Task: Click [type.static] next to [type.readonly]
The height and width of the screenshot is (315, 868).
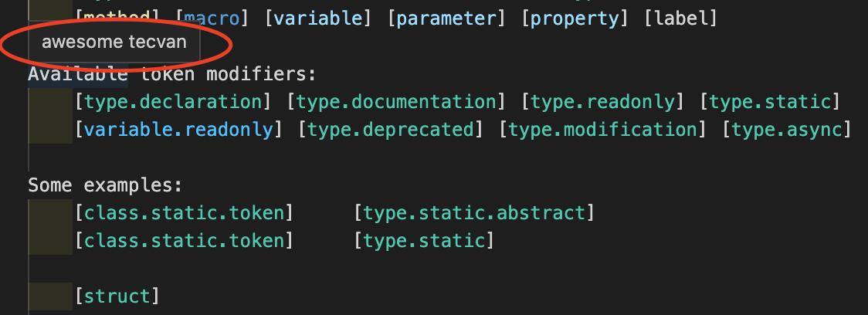Action: click(x=770, y=101)
